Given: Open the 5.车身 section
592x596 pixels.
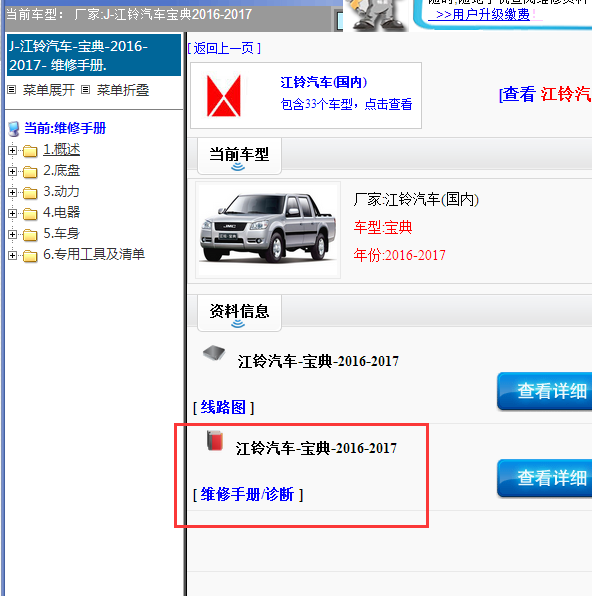Looking at the screenshot, I should (61, 233).
